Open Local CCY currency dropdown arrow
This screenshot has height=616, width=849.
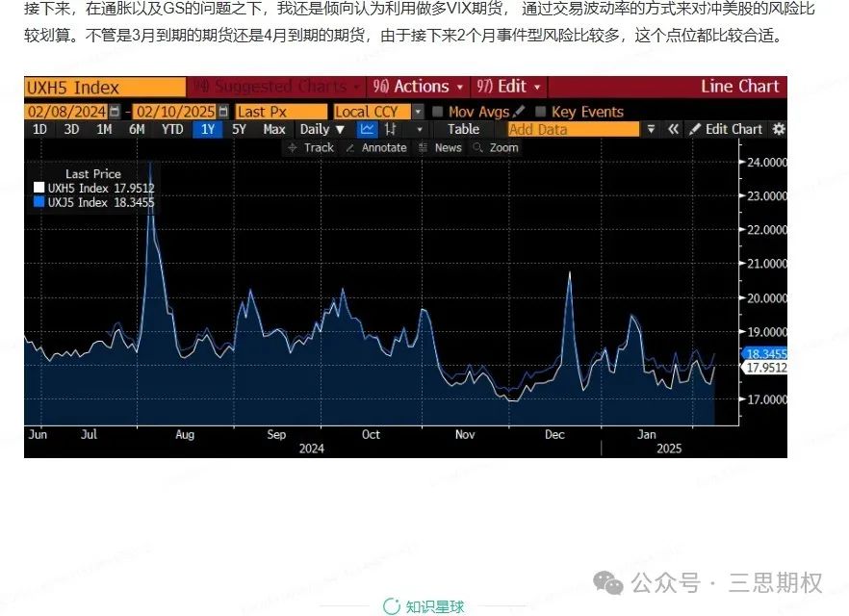point(418,112)
